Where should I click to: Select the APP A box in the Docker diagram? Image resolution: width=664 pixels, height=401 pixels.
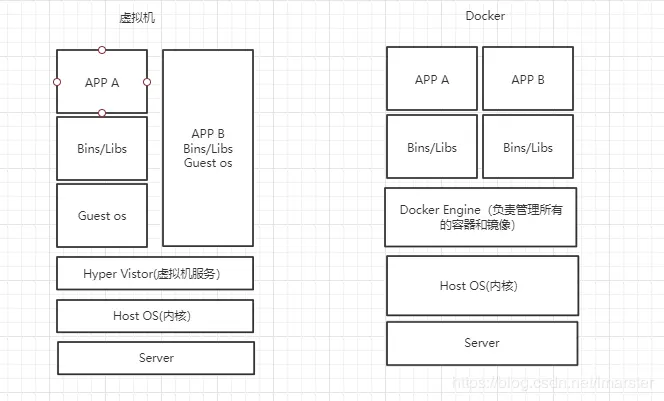432,78
